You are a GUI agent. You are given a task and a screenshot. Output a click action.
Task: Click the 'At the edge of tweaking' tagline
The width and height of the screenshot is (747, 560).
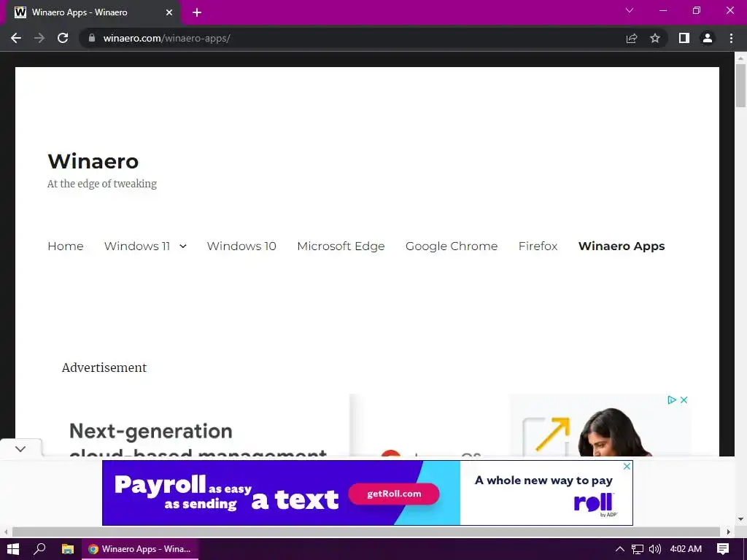tap(102, 184)
